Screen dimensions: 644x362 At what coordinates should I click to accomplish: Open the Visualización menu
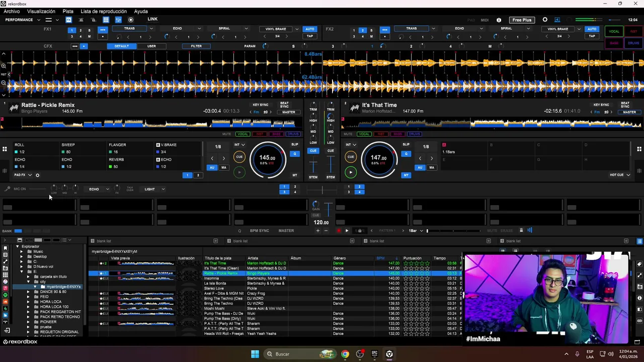pos(41,12)
